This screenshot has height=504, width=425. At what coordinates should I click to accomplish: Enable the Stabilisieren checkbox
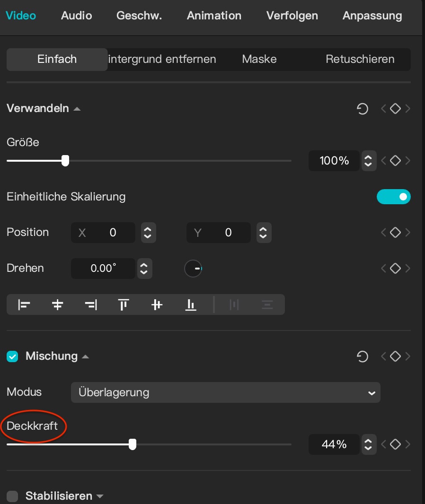pyautogui.click(x=12, y=496)
